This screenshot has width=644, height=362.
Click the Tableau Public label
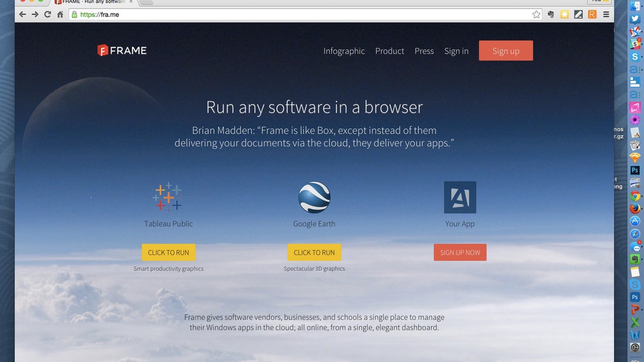[169, 224]
